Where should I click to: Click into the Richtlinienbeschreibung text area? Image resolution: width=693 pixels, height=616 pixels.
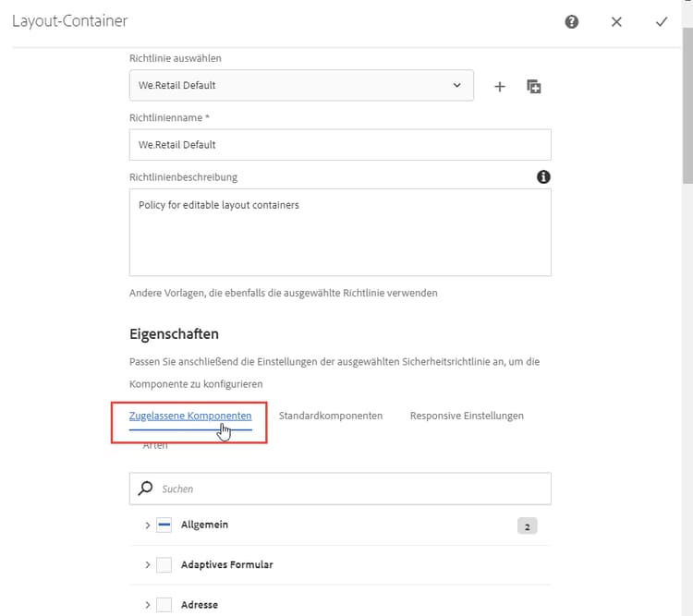point(340,232)
